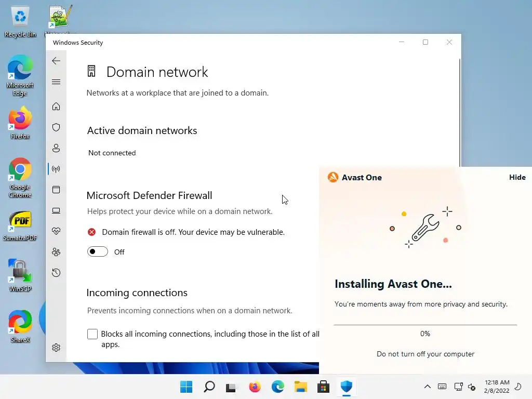
Task: Open Account protection person icon
Action: point(56,148)
